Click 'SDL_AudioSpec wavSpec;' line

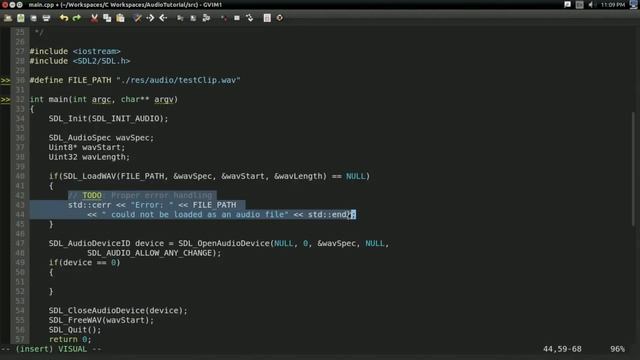pyautogui.click(x=101, y=138)
